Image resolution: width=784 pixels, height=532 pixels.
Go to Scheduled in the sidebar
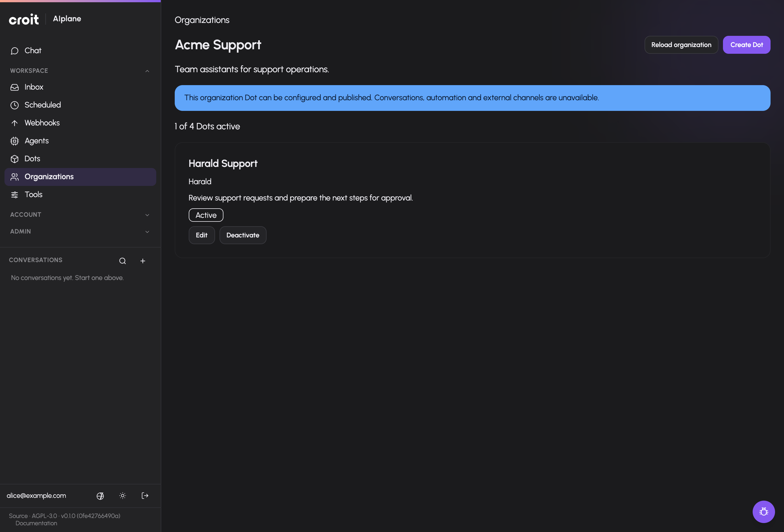tap(80, 105)
